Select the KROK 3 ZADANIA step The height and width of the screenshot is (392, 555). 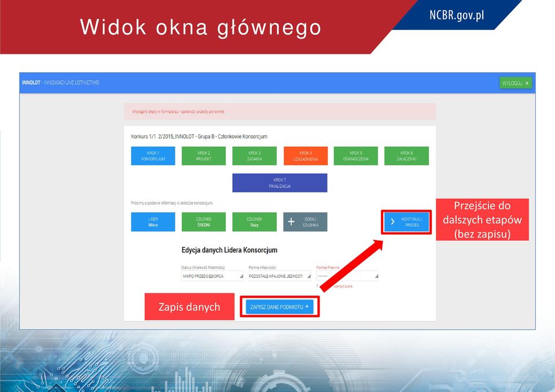point(254,156)
